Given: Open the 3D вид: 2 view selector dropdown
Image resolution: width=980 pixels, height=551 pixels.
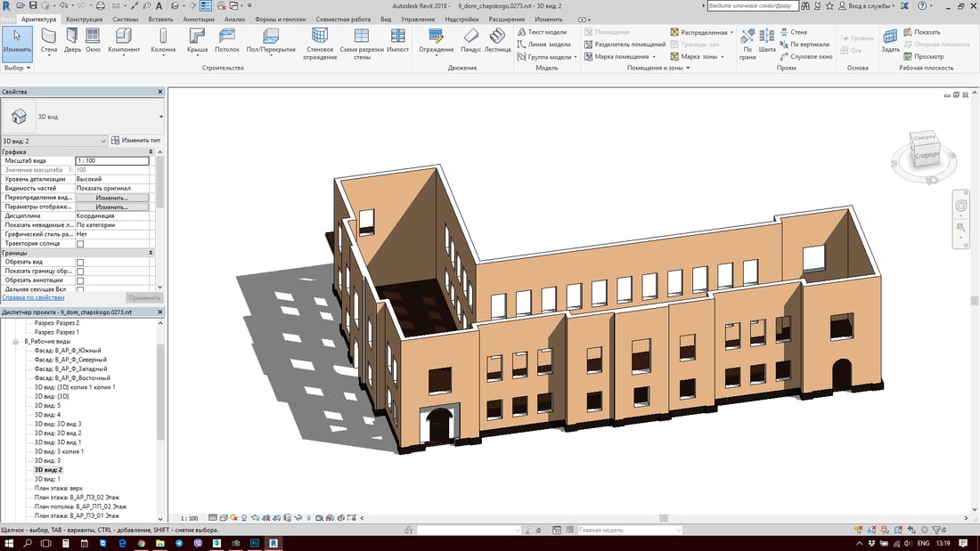Looking at the screenshot, I should pos(103,141).
